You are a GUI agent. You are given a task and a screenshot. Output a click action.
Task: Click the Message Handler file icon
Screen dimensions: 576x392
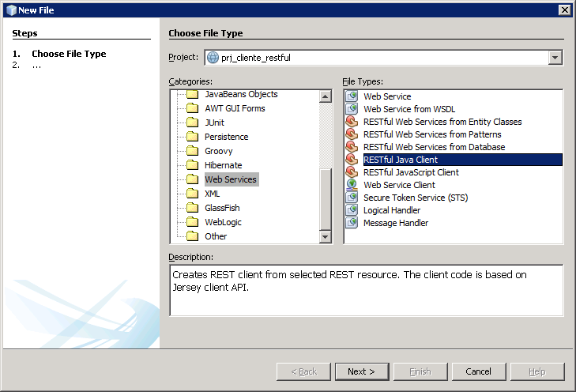[x=352, y=223]
